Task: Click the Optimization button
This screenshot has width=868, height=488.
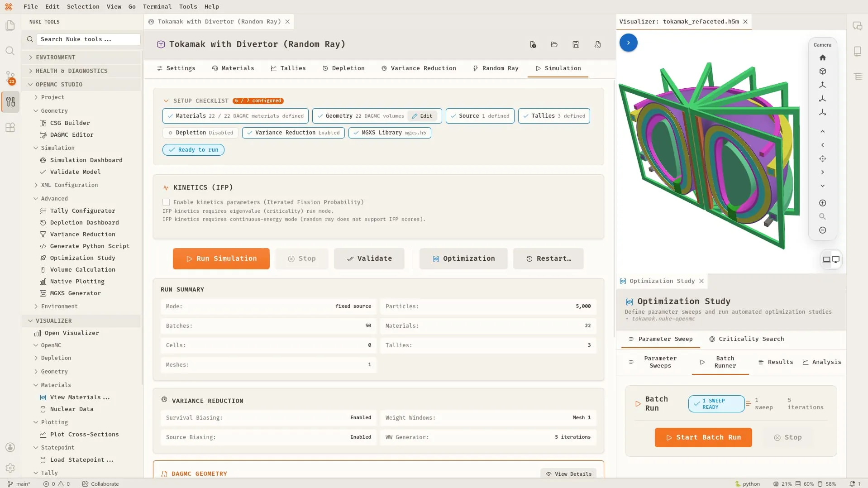Action: (x=463, y=258)
